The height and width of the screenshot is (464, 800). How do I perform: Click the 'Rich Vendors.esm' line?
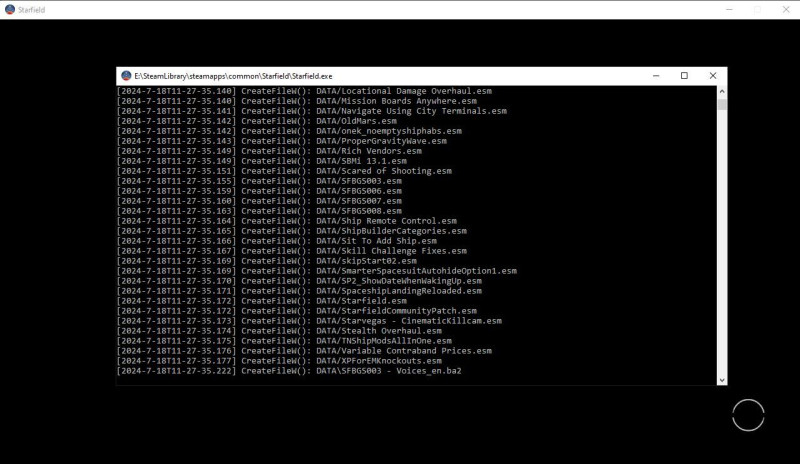coord(269,151)
